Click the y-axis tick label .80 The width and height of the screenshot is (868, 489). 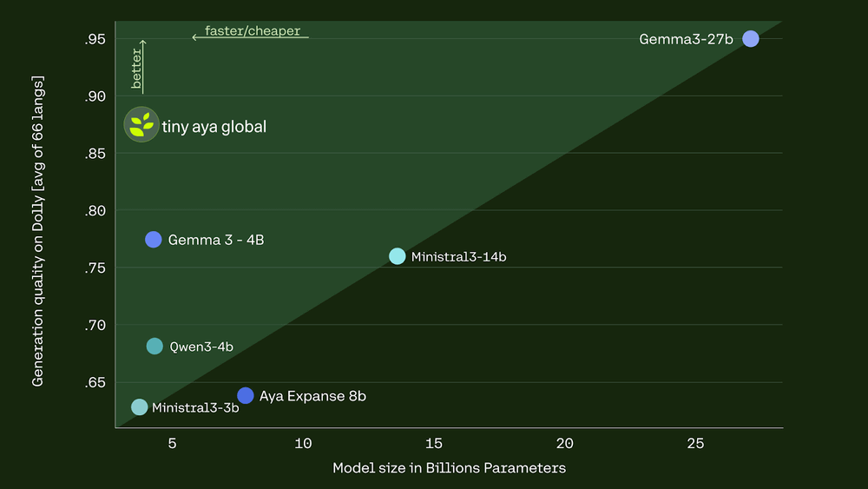(95, 211)
